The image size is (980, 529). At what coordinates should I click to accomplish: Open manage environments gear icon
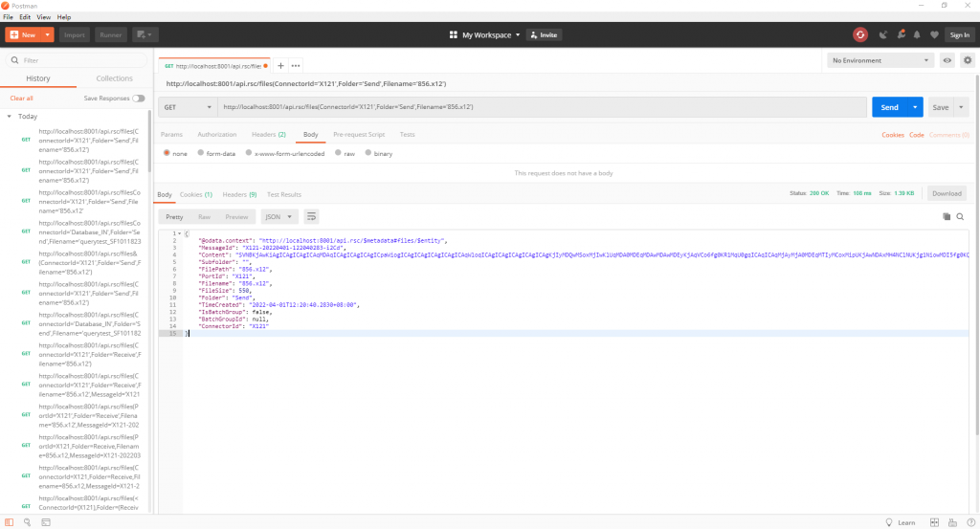pyautogui.click(x=968, y=60)
